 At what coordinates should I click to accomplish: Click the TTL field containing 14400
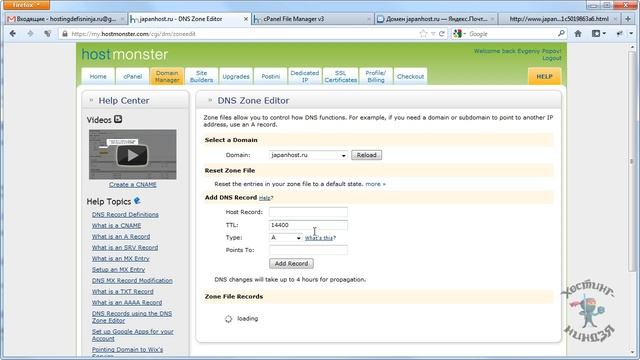pyautogui.click(x=308, y=225)
